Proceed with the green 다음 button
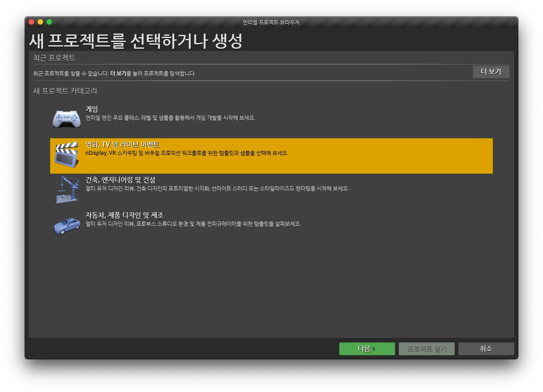Screen dimensions: 543x392 pos(367,349)
